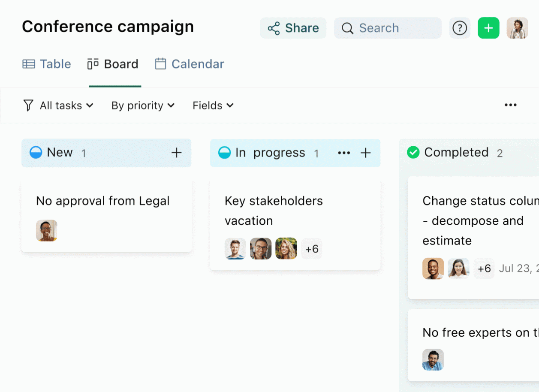Click the In progress status icon
The height and width of the screenshot is (392, 539).
coord(224,153)
